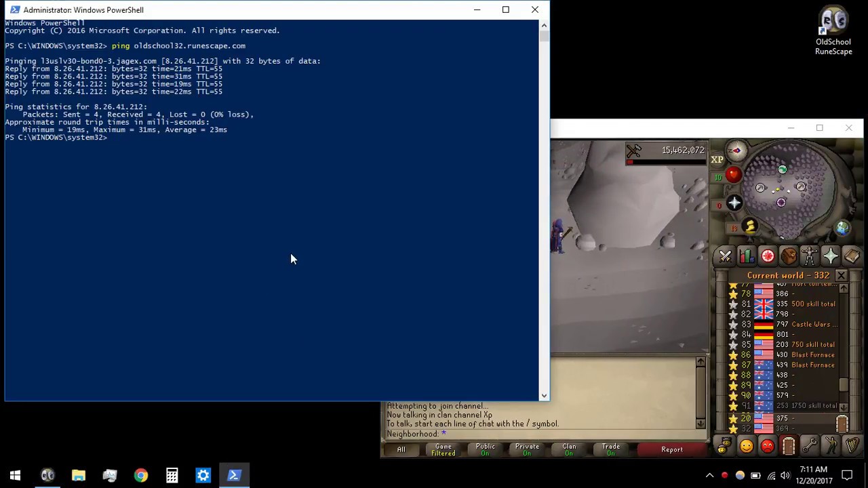The height and width of the screenshot is (488, 868).
Task: Open the Combat Options tab (crossed swords)
Action: (x=726, y=256)
